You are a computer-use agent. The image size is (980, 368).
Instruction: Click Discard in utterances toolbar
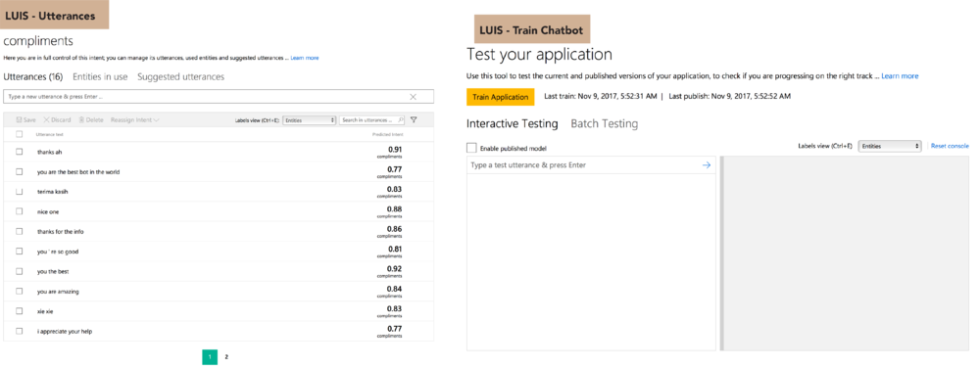pos(57,119)
